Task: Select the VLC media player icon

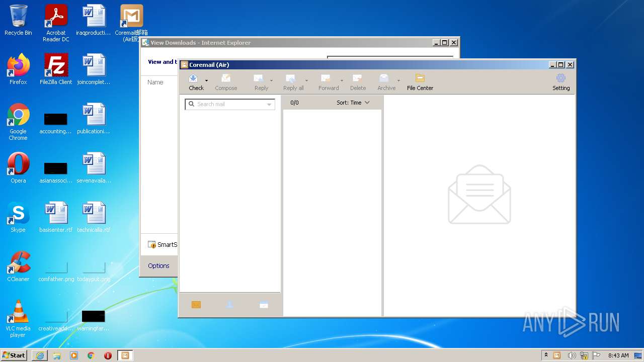Action: point(18,319)
